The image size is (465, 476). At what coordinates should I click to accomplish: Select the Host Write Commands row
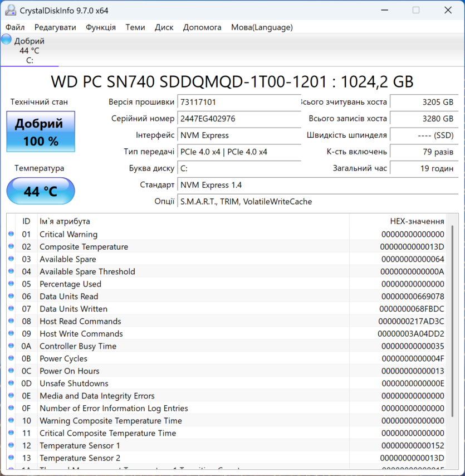click(x=226, y=334)
